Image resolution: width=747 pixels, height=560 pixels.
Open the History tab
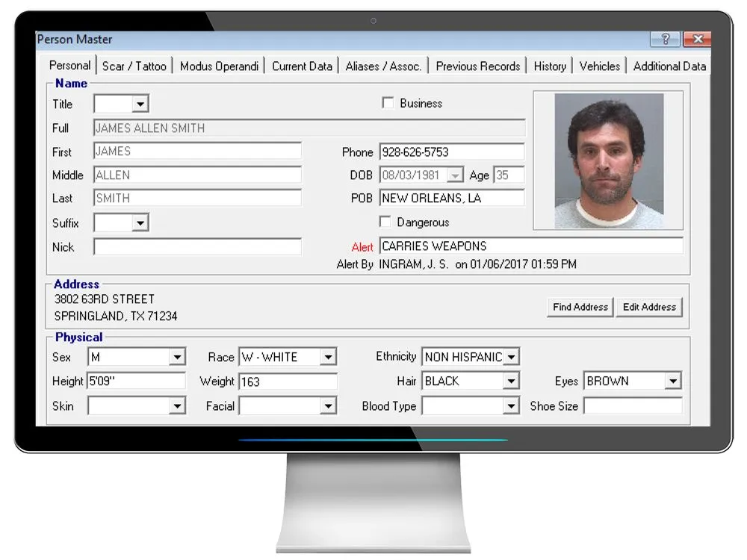point(549,66)
